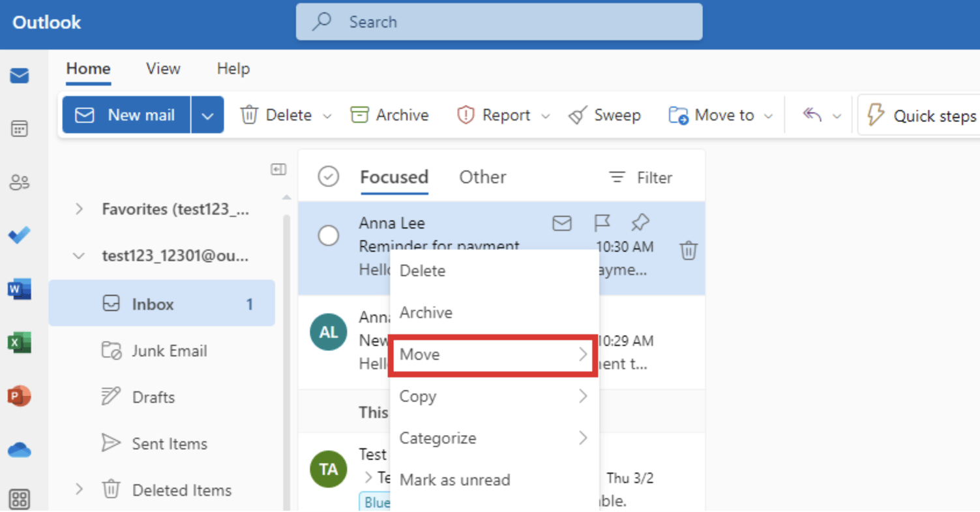Screen dimensions: 980x512
Task: Pin Anna Lee's payment reminder email
Action: [x=640, y=222]
